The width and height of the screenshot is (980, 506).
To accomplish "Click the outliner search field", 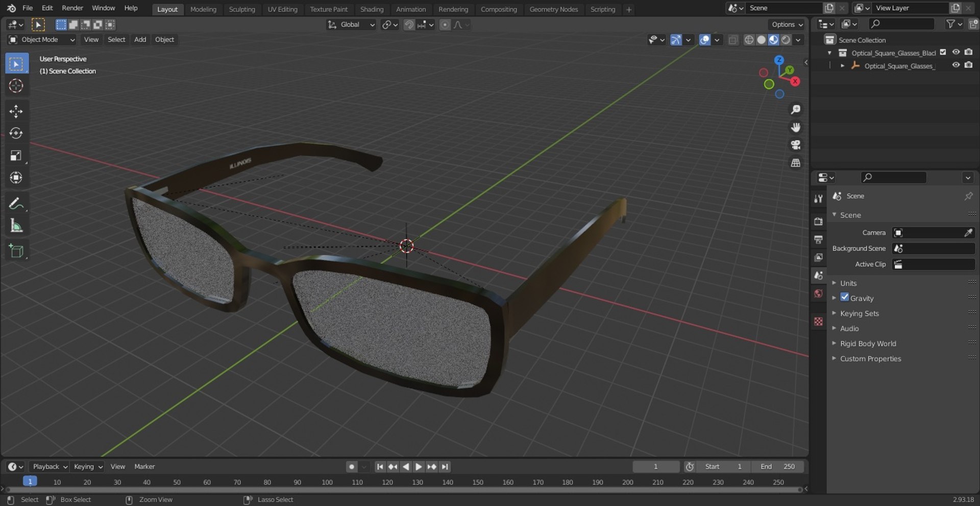I will [x=901, y=24].
